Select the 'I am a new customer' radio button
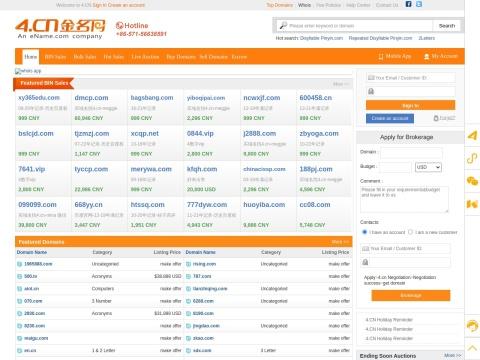The height and width of the screenshot is (360, 480). (x=410, y=232)
